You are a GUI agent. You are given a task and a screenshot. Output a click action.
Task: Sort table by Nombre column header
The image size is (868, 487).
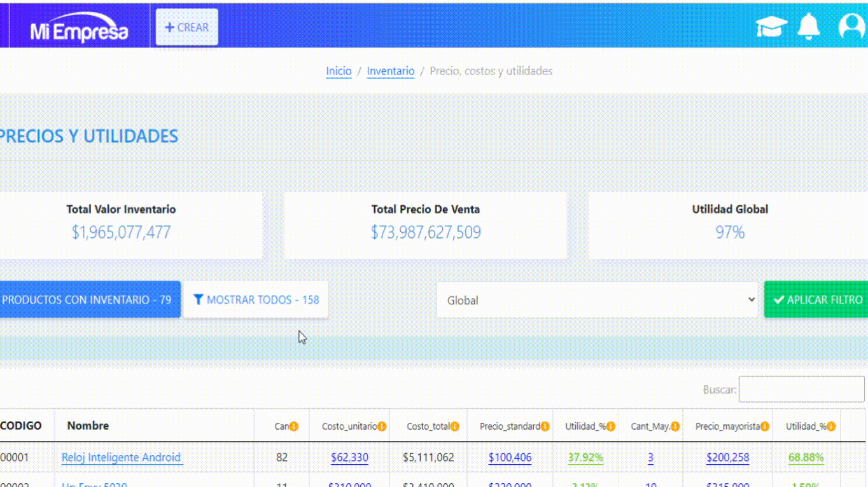coord(88,426)
